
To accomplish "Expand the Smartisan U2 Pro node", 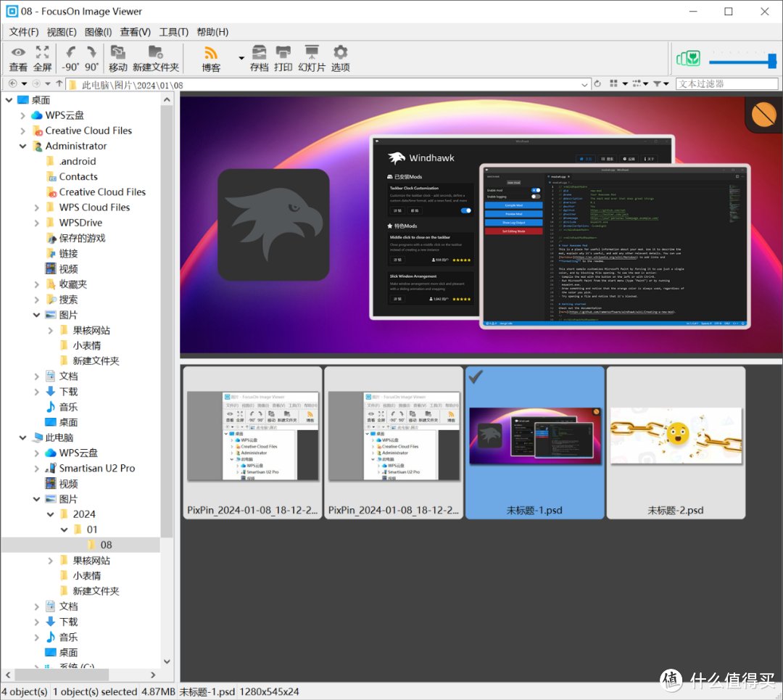I will [36, 468].
